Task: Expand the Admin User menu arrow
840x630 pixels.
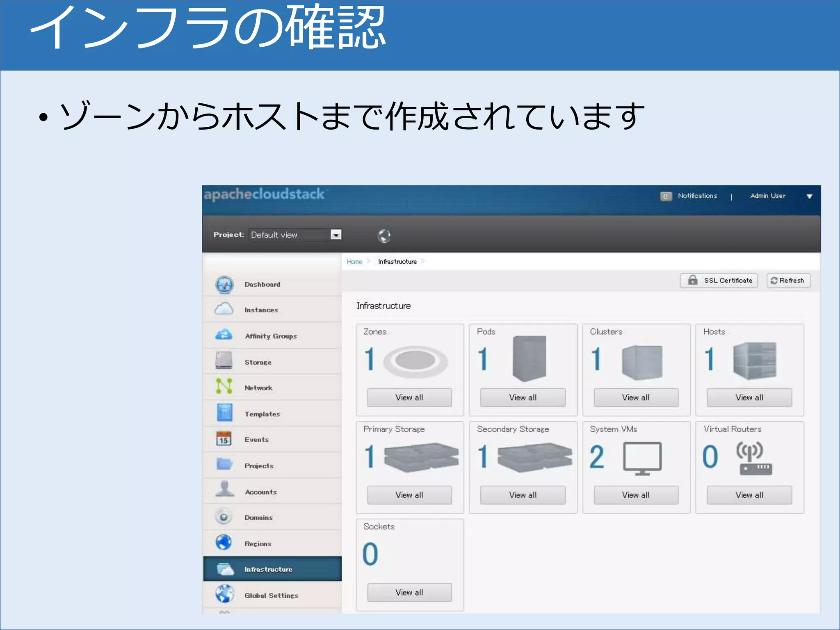Action: click(809, 196)
